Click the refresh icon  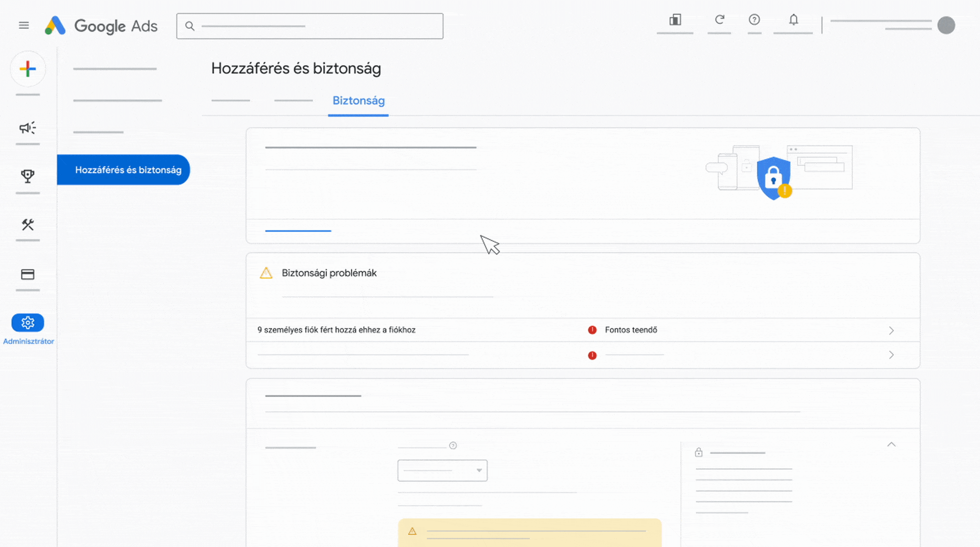click(x=719, y=20)
